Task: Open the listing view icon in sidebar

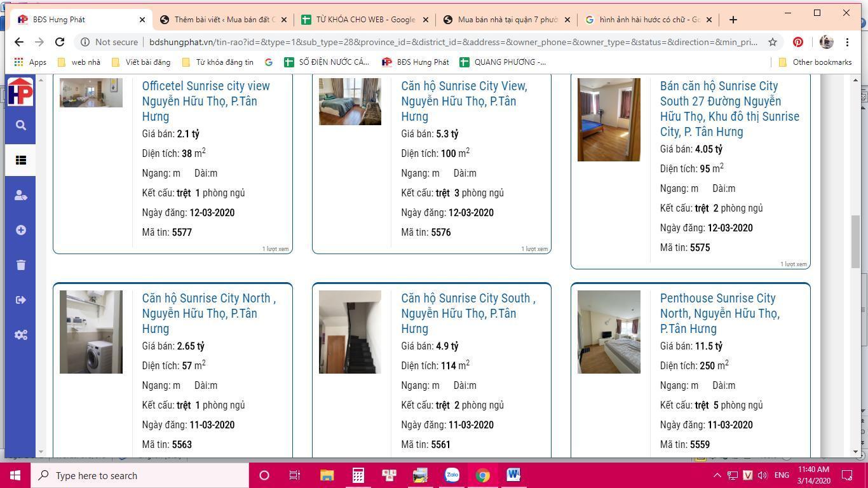Action: (x=20, y=160)
